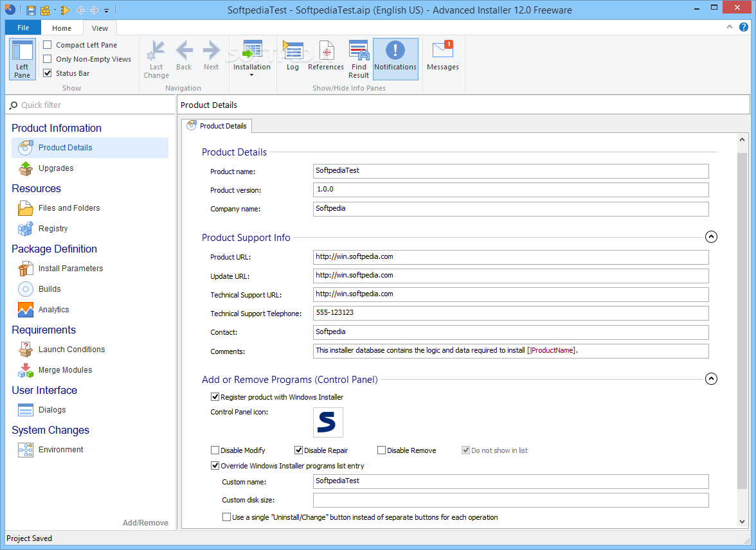Check the single Uninstall/Change button option

pos(226,517)
